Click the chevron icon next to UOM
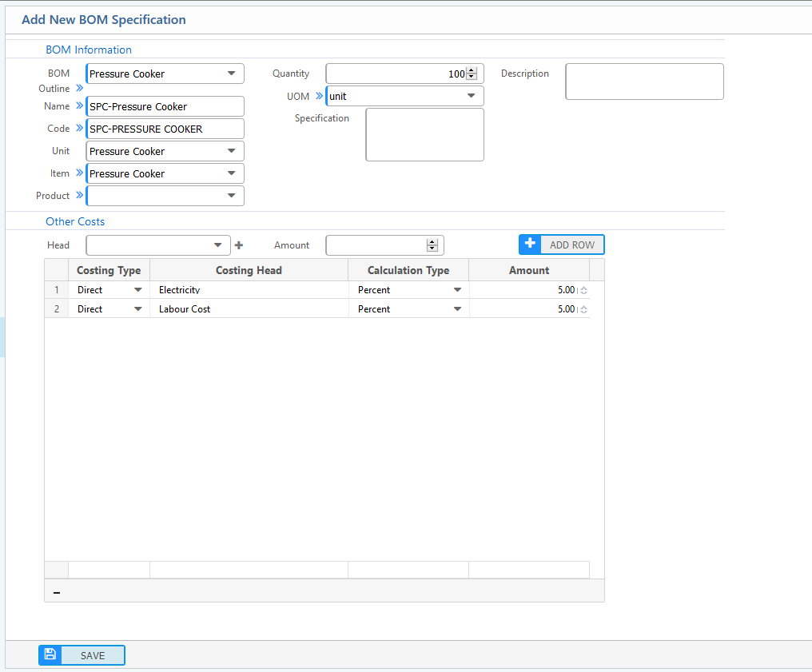The width and height of the screenshot is (812, 672). (x=318, y=95)
